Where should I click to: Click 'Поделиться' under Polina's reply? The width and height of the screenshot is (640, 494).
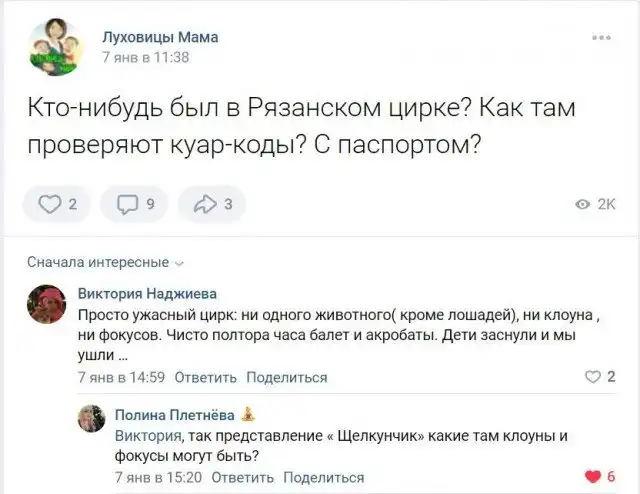coord(323,477)
